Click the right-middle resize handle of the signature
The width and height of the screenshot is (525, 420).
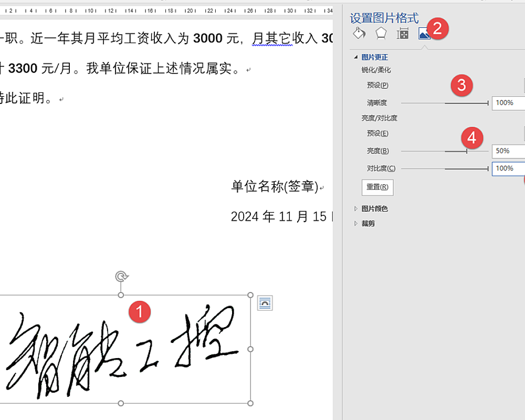pyautogui.click(x=250, y=349)
